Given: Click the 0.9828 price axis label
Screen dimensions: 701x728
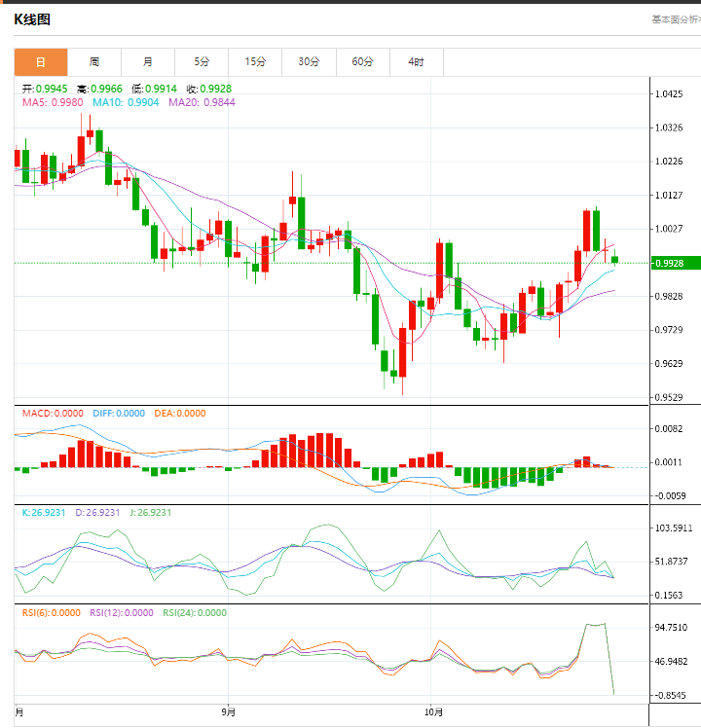Looking at the screenshot, I should point(669,296).
